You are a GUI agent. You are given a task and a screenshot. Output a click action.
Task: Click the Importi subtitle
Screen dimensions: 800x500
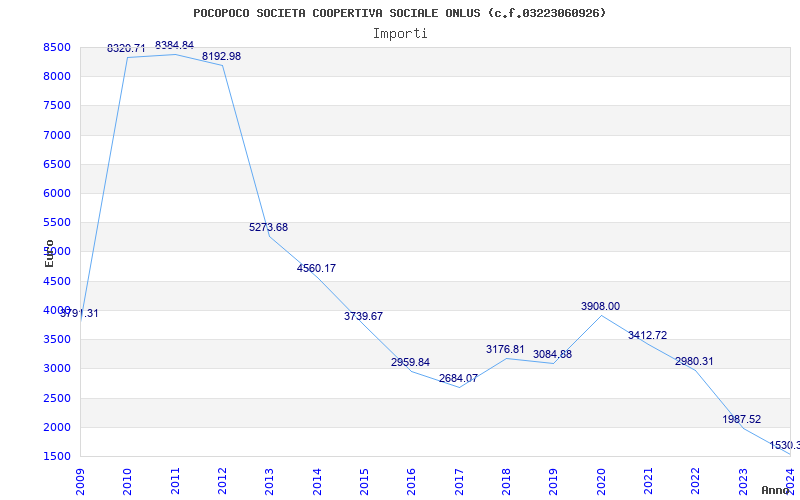[x=400, y=34]
